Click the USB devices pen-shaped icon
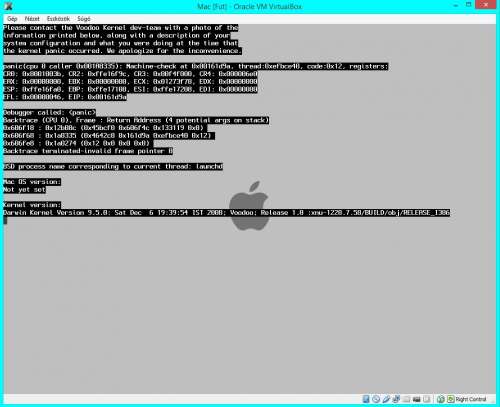This screenshot has height=407, width=500. tap(386, 399)
